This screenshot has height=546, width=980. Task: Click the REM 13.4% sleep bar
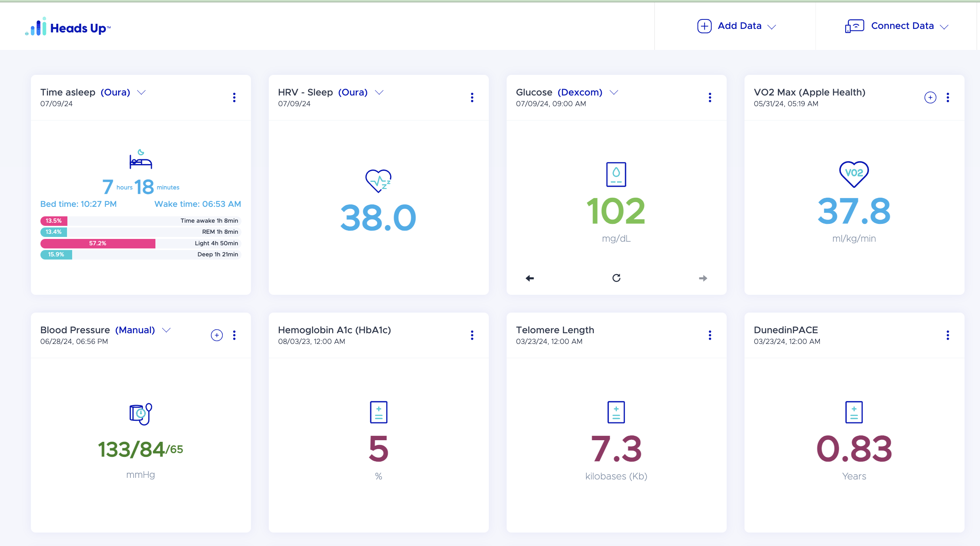coord(141,232)
